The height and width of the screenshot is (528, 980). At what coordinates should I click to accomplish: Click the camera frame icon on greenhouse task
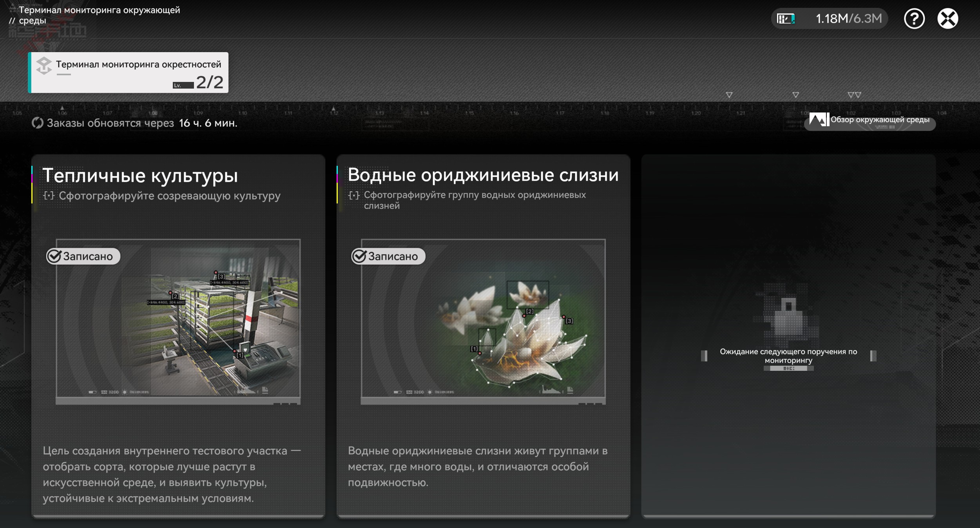(x=49, y=195)
